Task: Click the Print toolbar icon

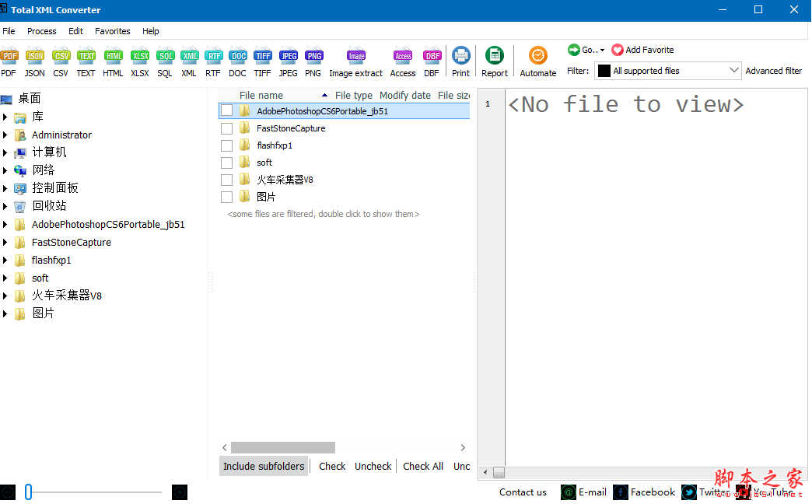Action: (460, 55)
